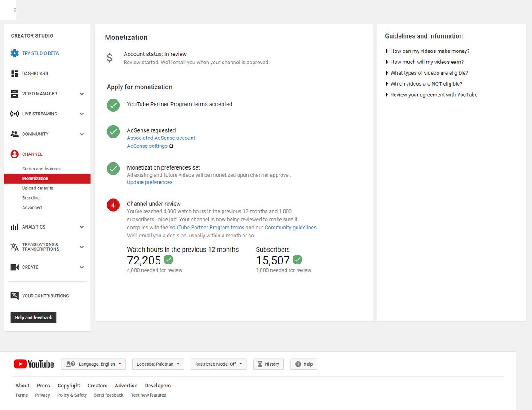
Task: Open the Press footer link
Action: coord(43,386)
